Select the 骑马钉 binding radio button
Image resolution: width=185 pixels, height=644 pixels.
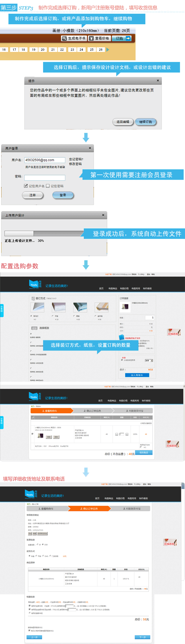31,316
